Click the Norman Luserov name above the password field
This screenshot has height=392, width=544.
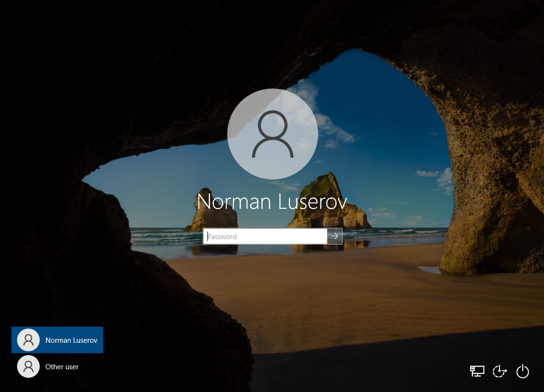(272, 201)
